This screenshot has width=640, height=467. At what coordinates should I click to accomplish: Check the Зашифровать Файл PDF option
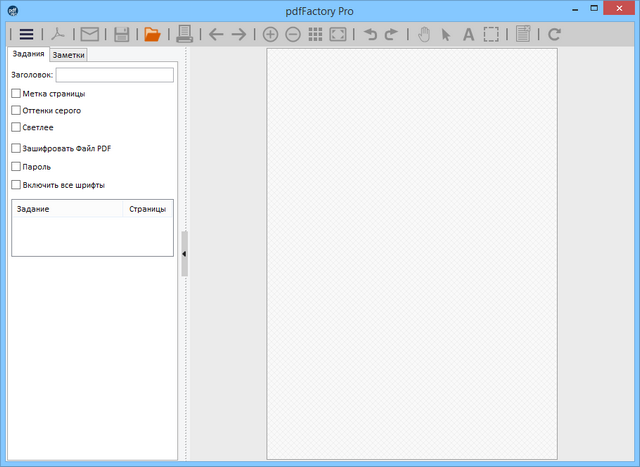(16, 148)
